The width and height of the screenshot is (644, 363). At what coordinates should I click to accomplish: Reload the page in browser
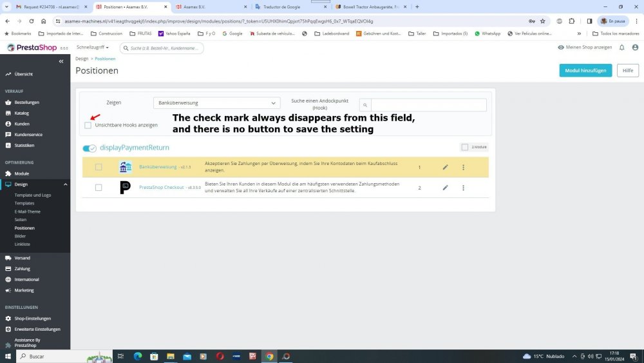[31, 21]
